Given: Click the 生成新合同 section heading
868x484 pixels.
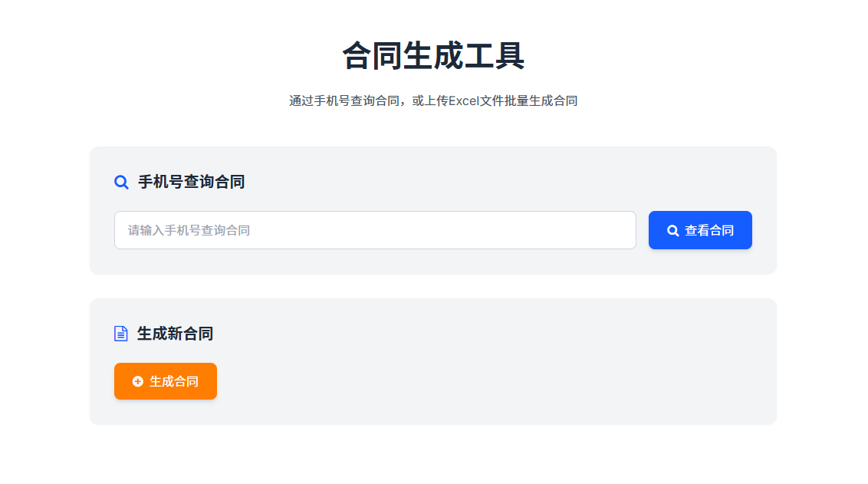Looking at the screenshot, I should click(x=173, y=334).
